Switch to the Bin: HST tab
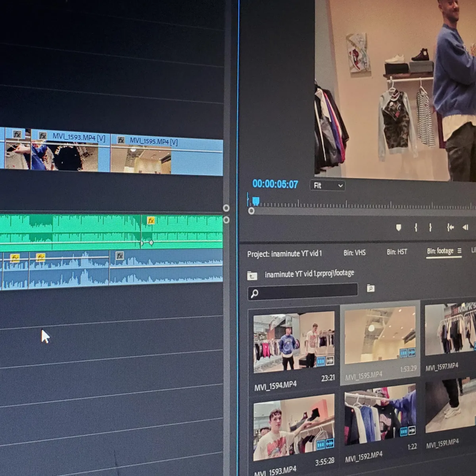Screen dimensions: 476x476 click(x=397, y=251)
